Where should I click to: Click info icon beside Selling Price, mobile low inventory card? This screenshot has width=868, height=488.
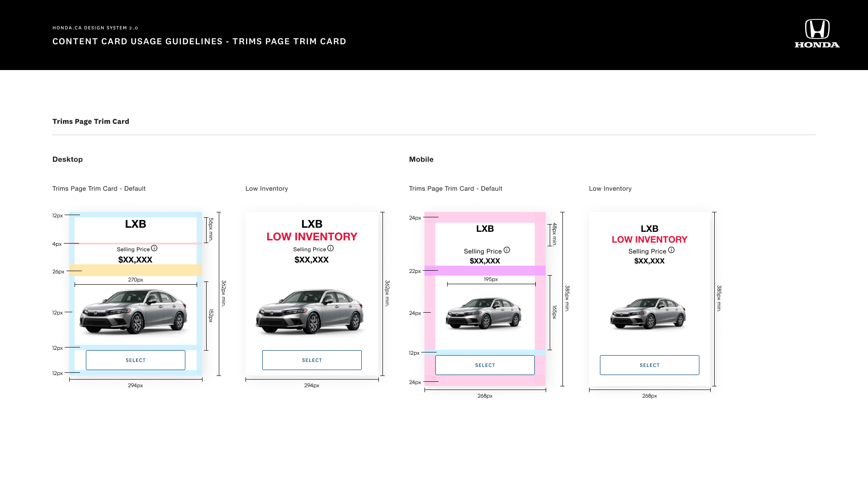click(671, 250)
